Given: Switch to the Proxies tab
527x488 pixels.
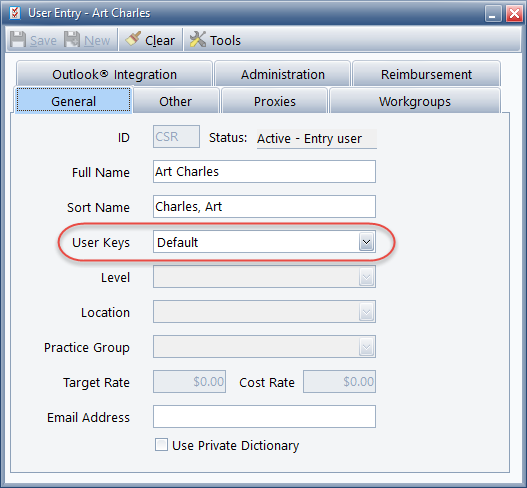Looking at the screenshot, I should pyautogui.click(x=275, y=101).
